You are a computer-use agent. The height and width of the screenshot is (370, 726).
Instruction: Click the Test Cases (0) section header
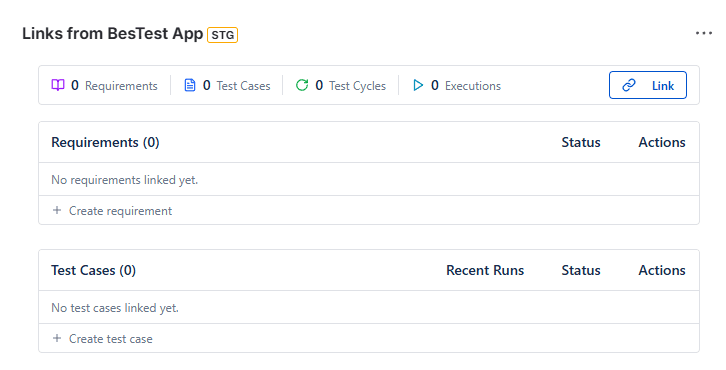93,270
